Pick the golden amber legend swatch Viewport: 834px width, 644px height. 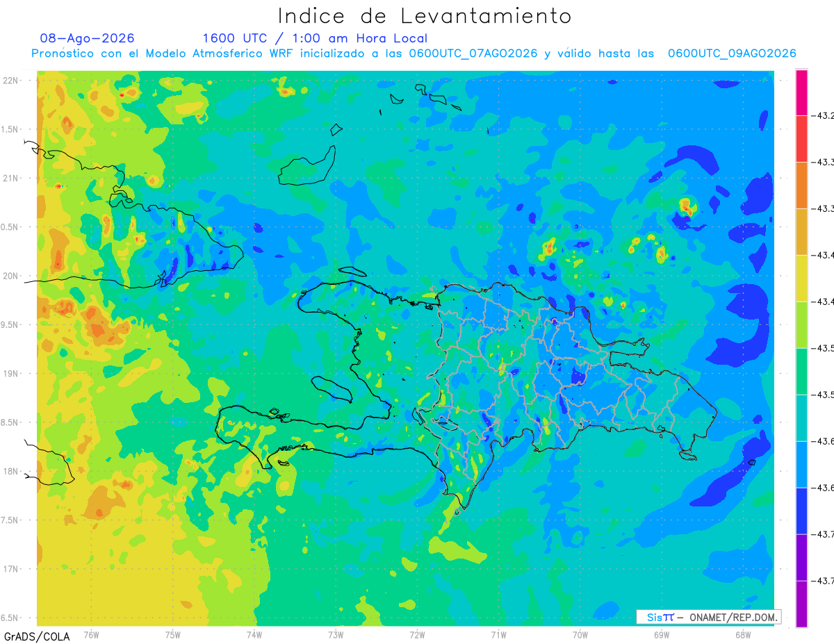801,231
